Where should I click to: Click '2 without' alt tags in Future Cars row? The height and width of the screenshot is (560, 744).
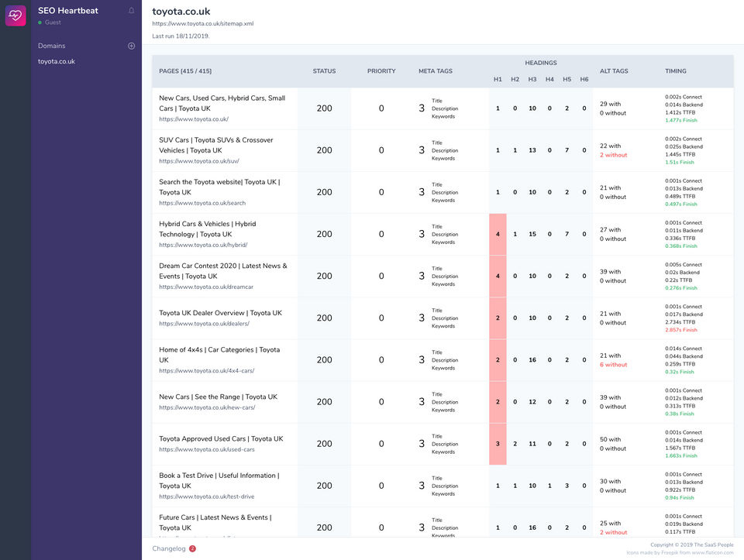pyautogui.click(x=613, y=532)
